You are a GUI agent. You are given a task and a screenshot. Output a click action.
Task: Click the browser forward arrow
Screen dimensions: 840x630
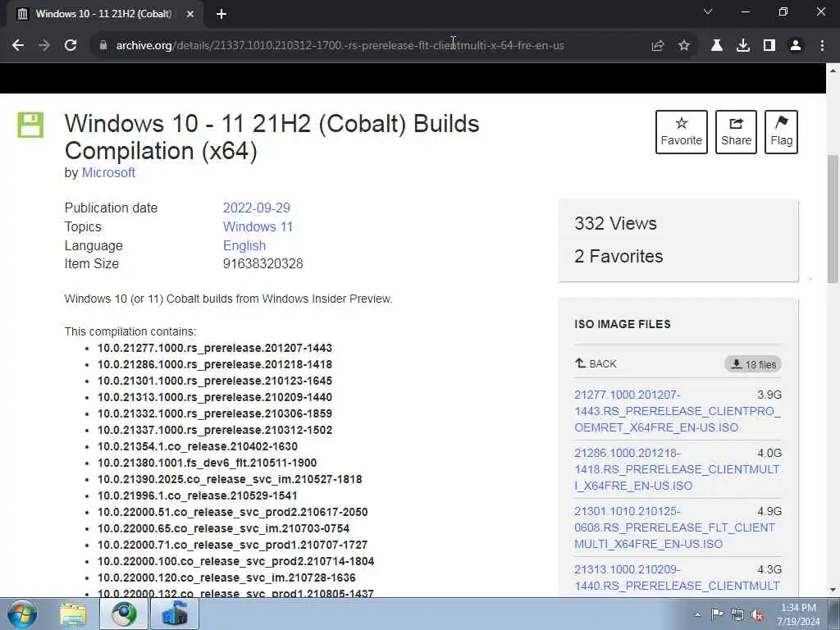[x=44, y=46]
